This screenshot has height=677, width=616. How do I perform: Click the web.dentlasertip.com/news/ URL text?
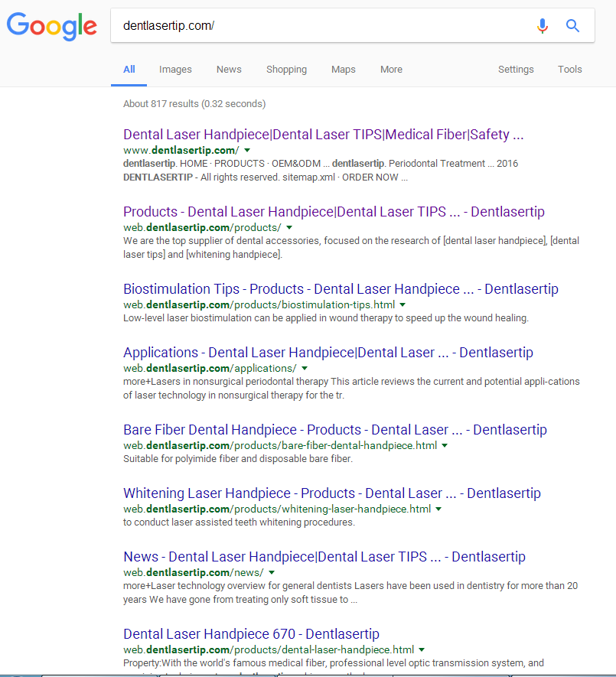(194, 572)
